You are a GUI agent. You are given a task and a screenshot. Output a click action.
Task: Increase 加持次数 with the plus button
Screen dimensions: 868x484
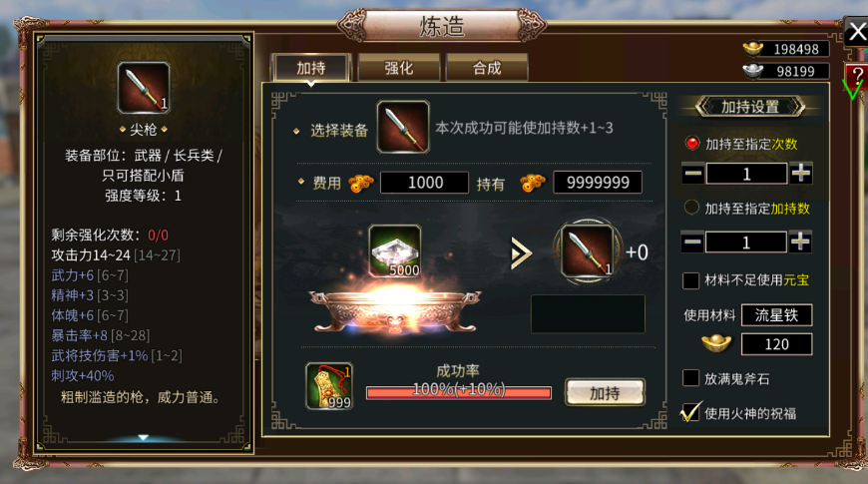[x=800, y=174]
